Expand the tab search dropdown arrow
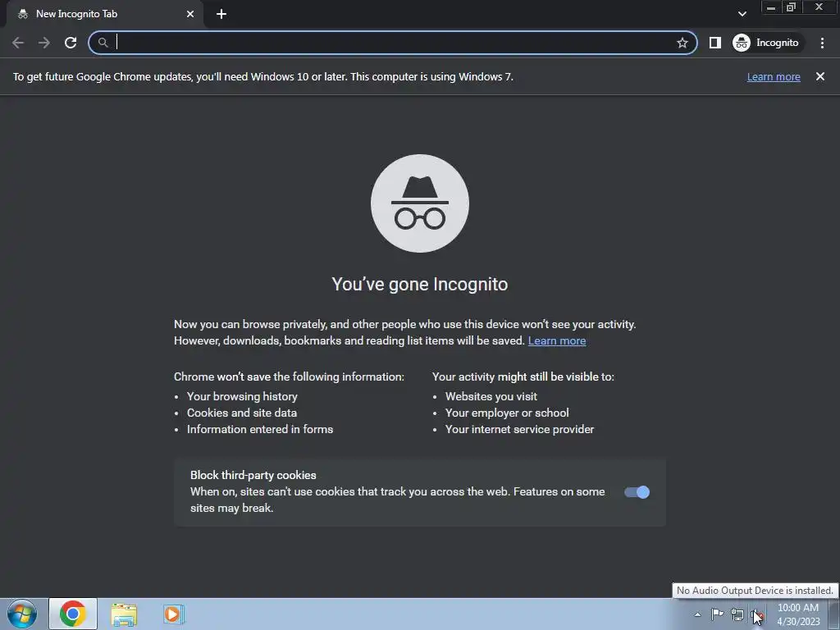Screen dimensions: 840x630 click(x=742, y=14)
